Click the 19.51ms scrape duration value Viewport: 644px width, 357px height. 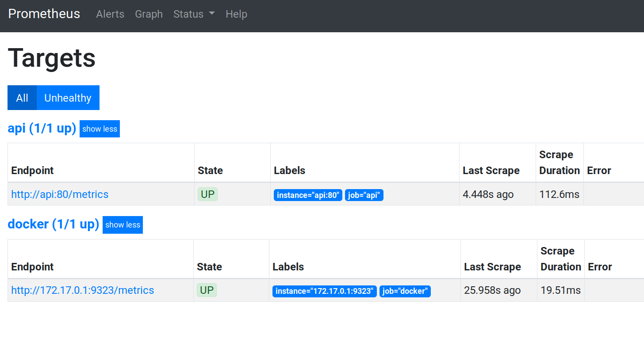coord(560,290)
